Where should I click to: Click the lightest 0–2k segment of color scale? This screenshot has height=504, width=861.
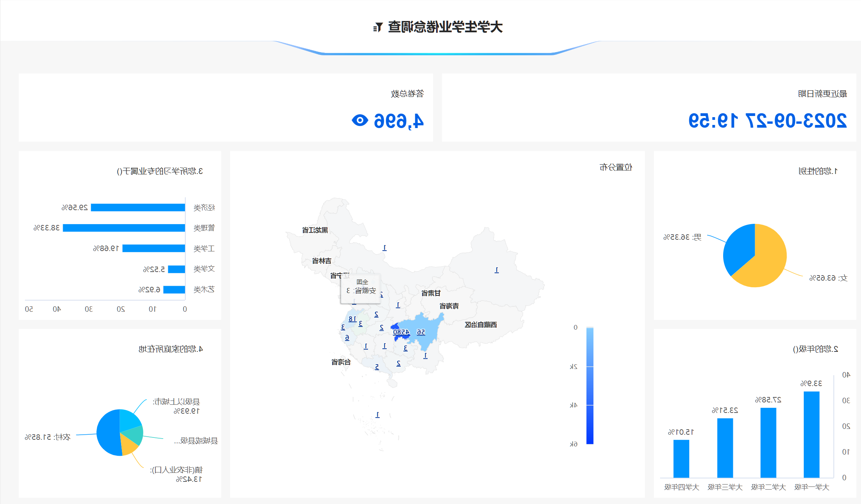590,347
